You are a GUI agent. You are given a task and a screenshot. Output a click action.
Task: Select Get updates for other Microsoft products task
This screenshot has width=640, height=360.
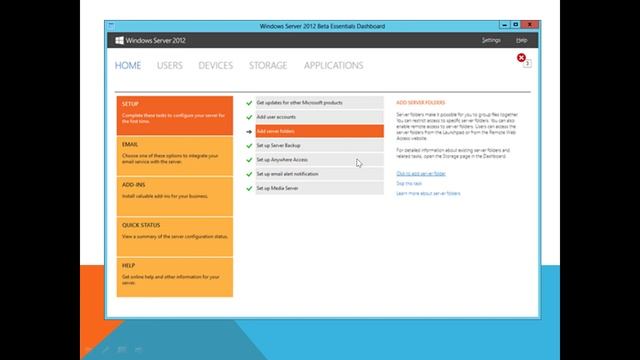tap(320, 103)
